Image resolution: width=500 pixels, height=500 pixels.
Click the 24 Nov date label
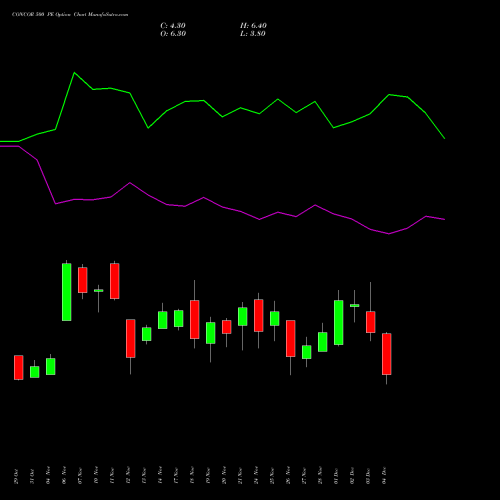256,475
